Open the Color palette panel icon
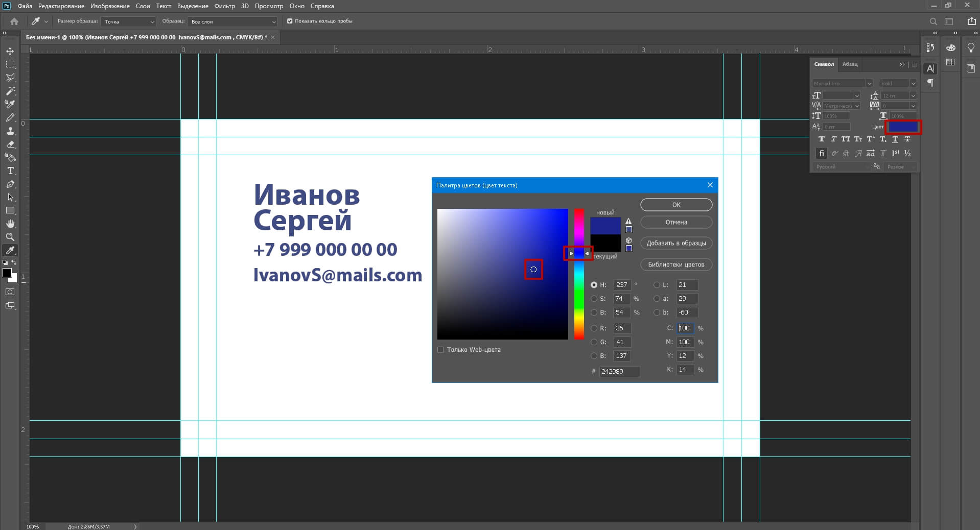This screenshot has width=980, height=530. [950, 47]
